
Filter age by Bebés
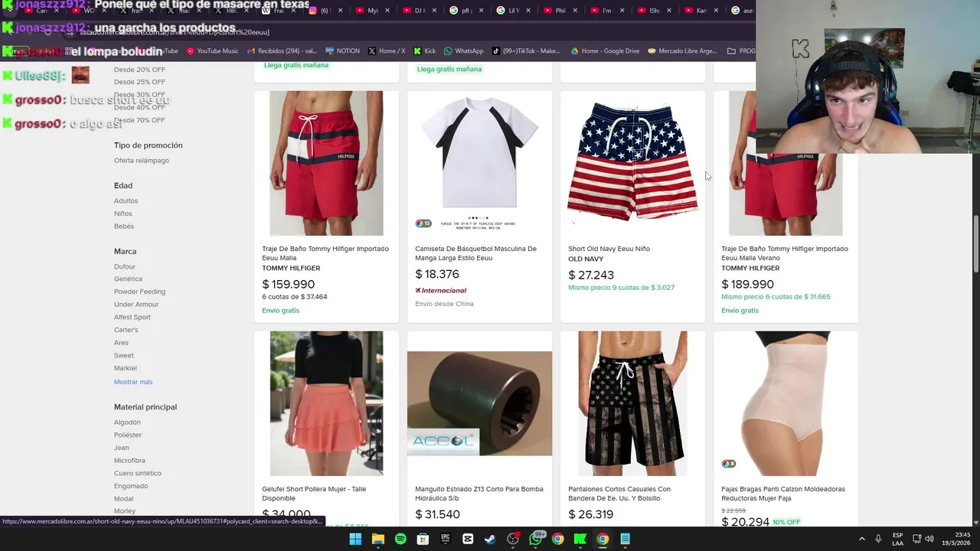click(124, 227)
